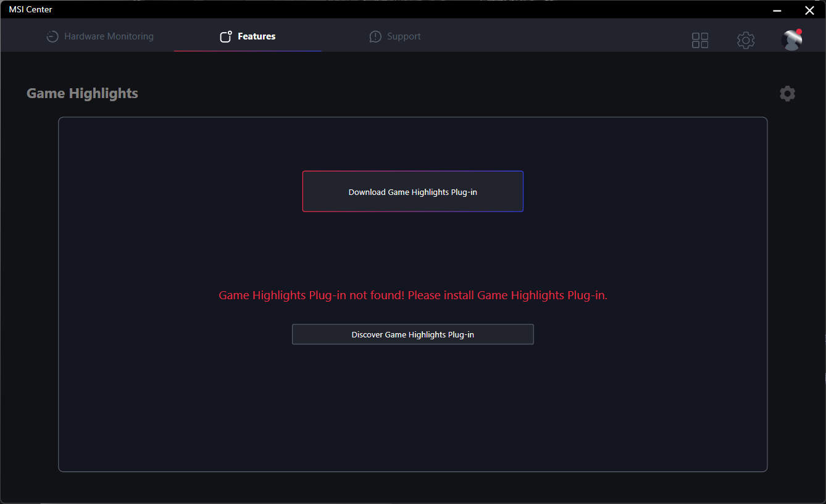Viewport: 826px width, 504px height.
Task: Click Discover Game Highlights Plug-in button
Action: pos(413,334)
